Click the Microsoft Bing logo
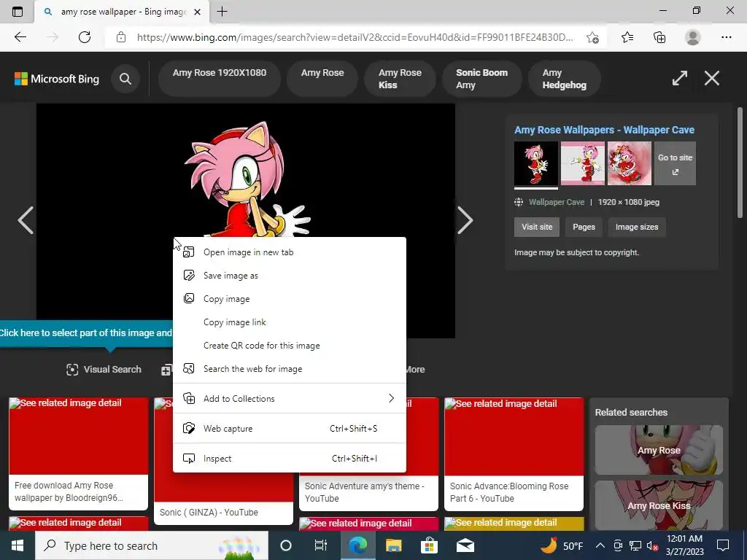Screen dimensions: 747x560 pos(57,79)
